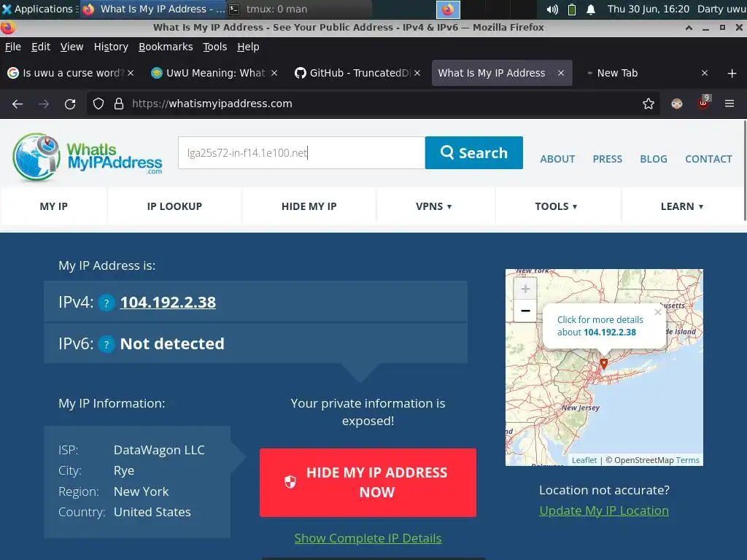Open the system volume icon
The width and height of the screenshot is (747, 560).
point(552,9)
